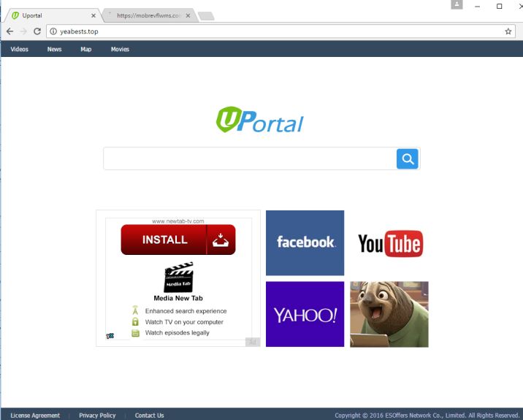523x420 pixels.
Task: Click the small Ad badge on banner
Action: pyautogui.click(x=253, y=342)
